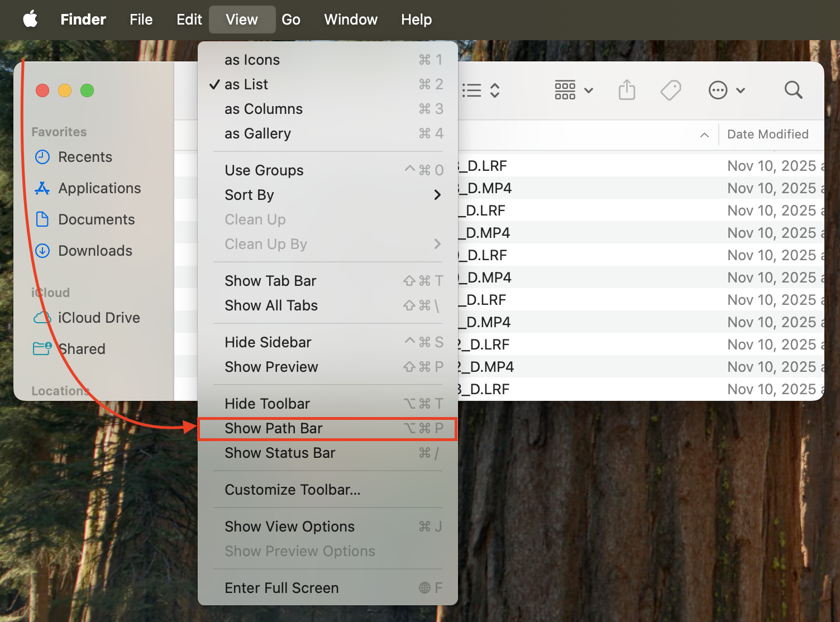840x622 pixels.
Task: Select Hide Sidebar
Action: click(x=328, y=342)
